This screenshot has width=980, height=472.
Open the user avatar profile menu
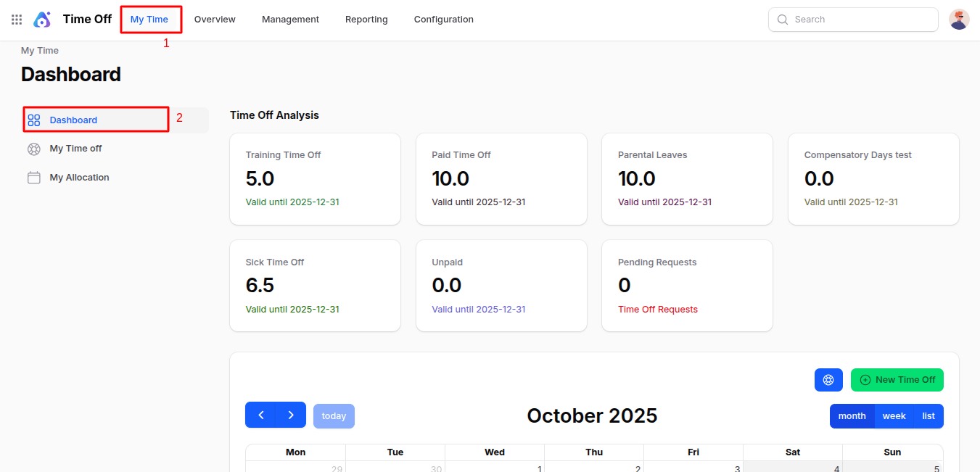pos(959,19)
